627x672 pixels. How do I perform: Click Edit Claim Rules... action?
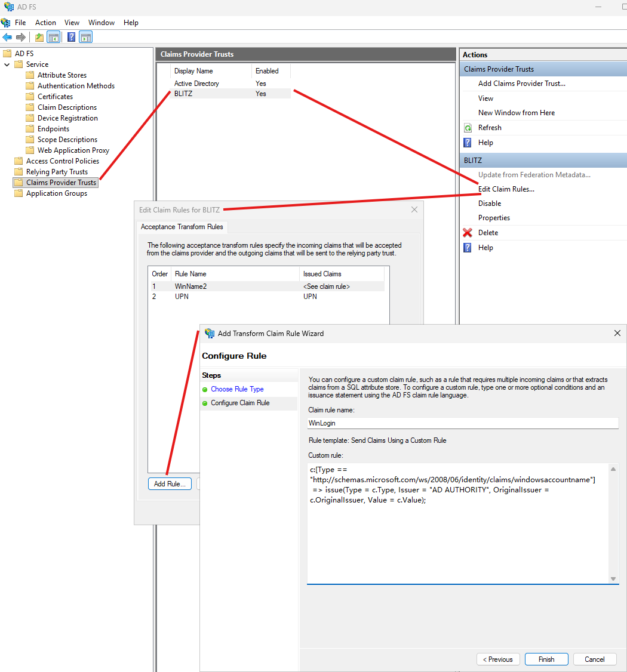point(506,189)
